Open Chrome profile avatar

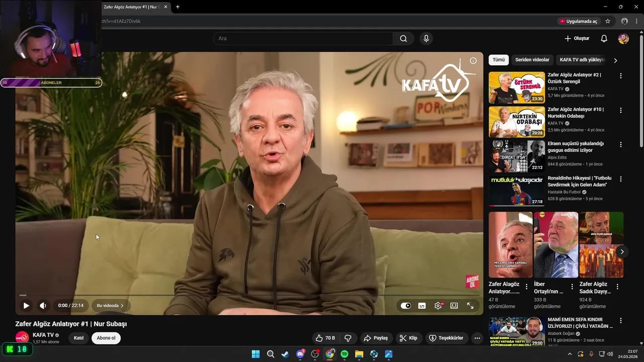click(x=624, y=21)
